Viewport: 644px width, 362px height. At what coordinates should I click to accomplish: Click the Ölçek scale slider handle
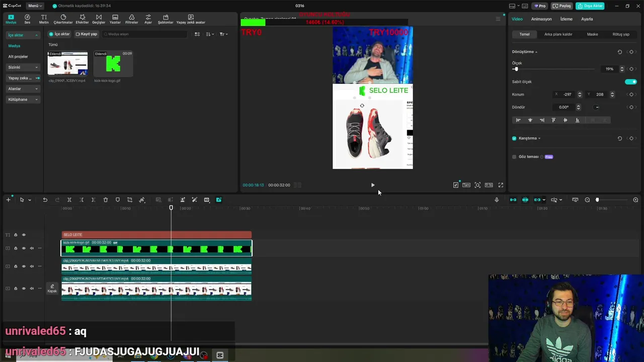point(516,69)
